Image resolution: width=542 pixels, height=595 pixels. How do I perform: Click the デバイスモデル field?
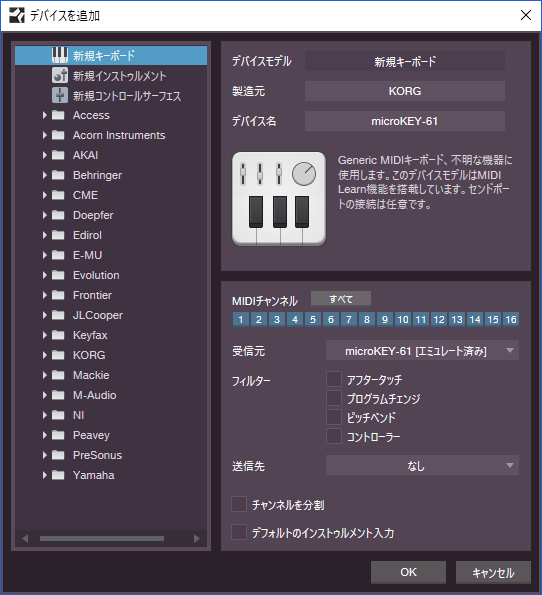[405, 61]
